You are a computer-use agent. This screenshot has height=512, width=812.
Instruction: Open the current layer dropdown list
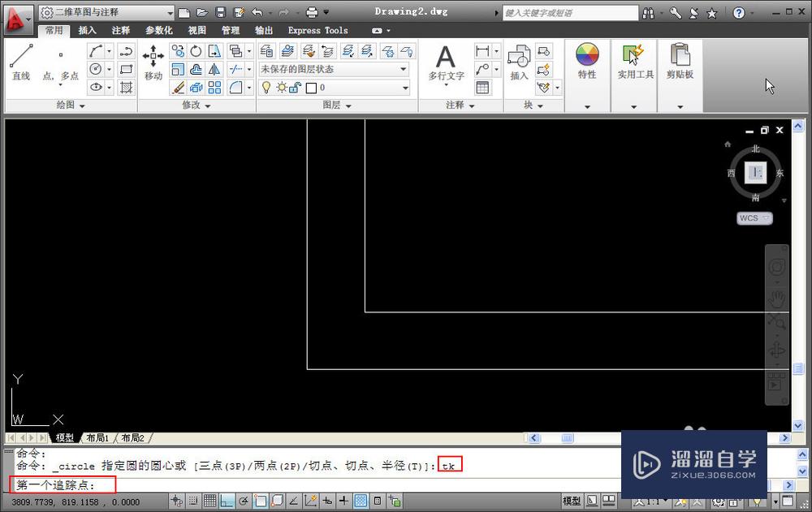334,88
